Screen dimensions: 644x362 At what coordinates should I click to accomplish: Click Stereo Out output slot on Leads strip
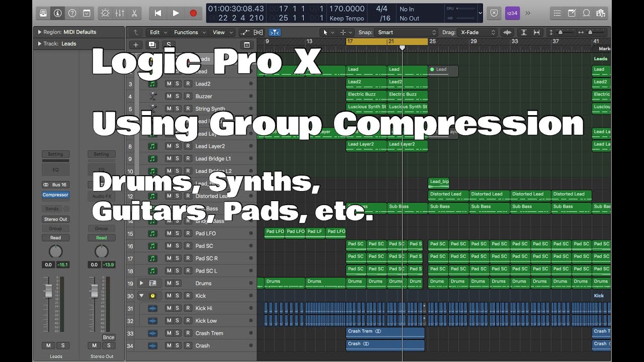click(55, 219)
